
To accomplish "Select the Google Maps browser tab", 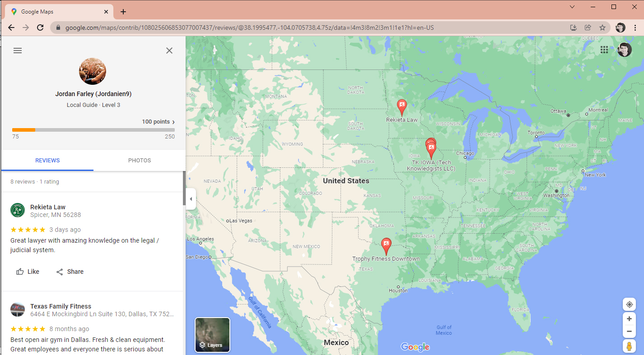I will point(59,12).
